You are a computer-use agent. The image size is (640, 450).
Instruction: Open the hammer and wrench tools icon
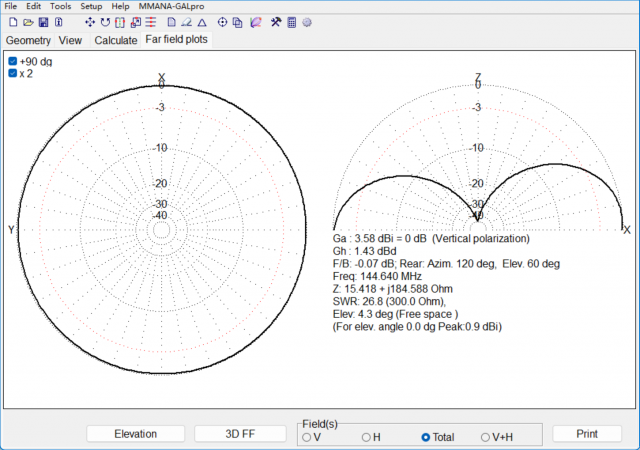(x=275, y=22)
